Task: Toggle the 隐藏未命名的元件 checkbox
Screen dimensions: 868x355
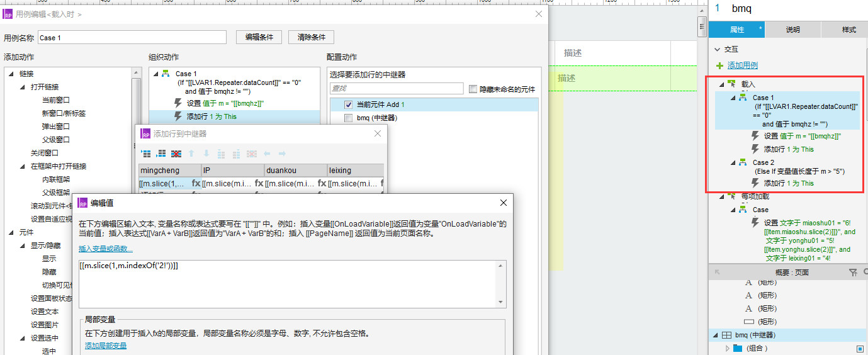Action: [x=473, y=89]
